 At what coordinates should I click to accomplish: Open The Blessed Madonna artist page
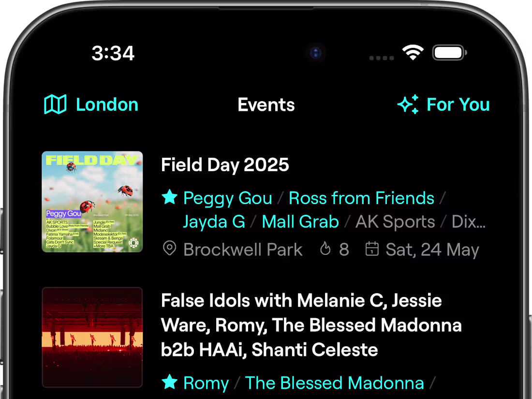click(335, 383)
